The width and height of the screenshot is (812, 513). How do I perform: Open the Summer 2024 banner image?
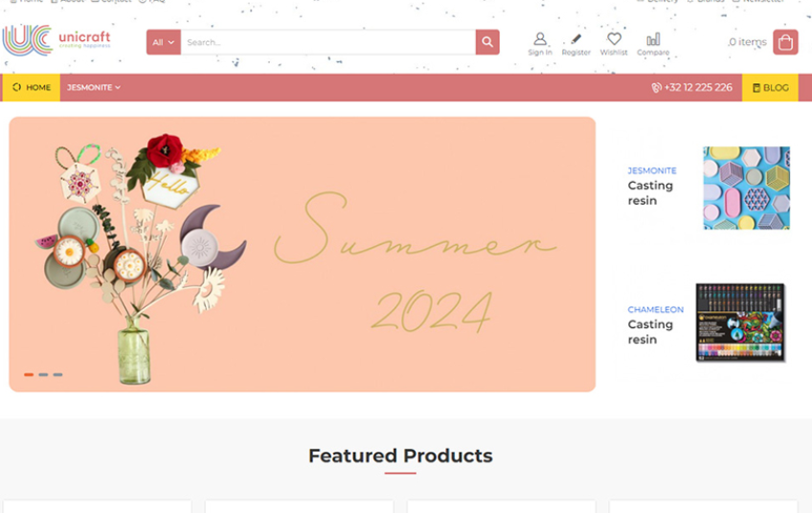[x=302, y=254]
